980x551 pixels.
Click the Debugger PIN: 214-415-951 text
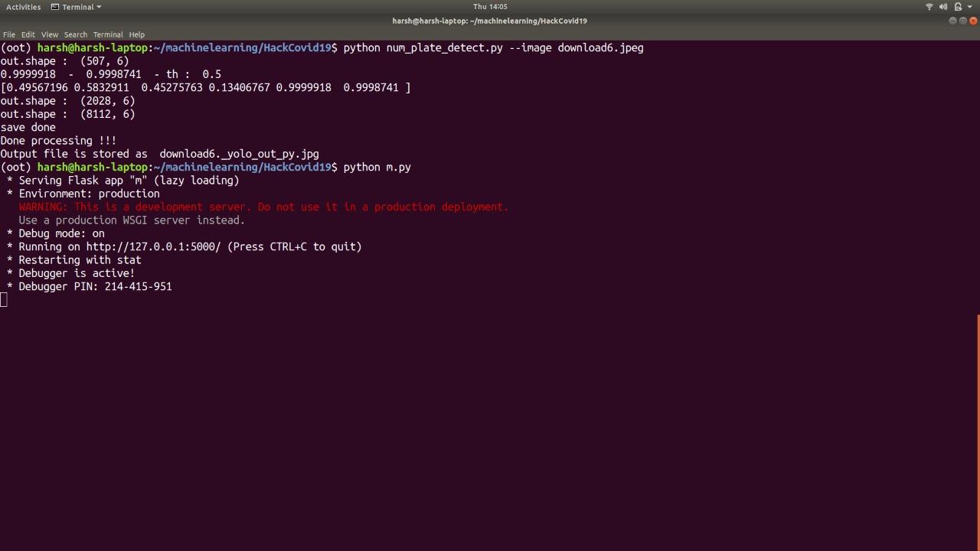coord(95,286)
